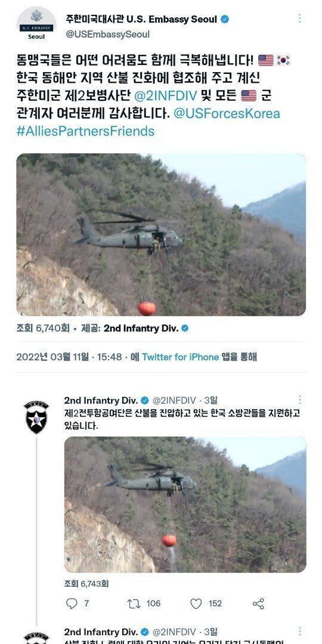This screenshot has width=322, height=644.
Task: Open the Embassy tweet helicopter video
Action: point(161,234)
